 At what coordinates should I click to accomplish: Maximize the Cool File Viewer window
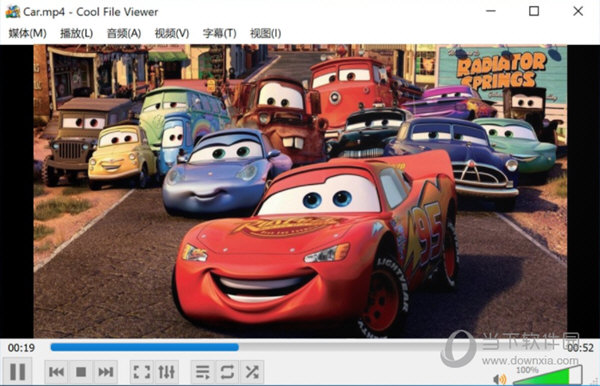pyautogui.click(x=534, y=11)
